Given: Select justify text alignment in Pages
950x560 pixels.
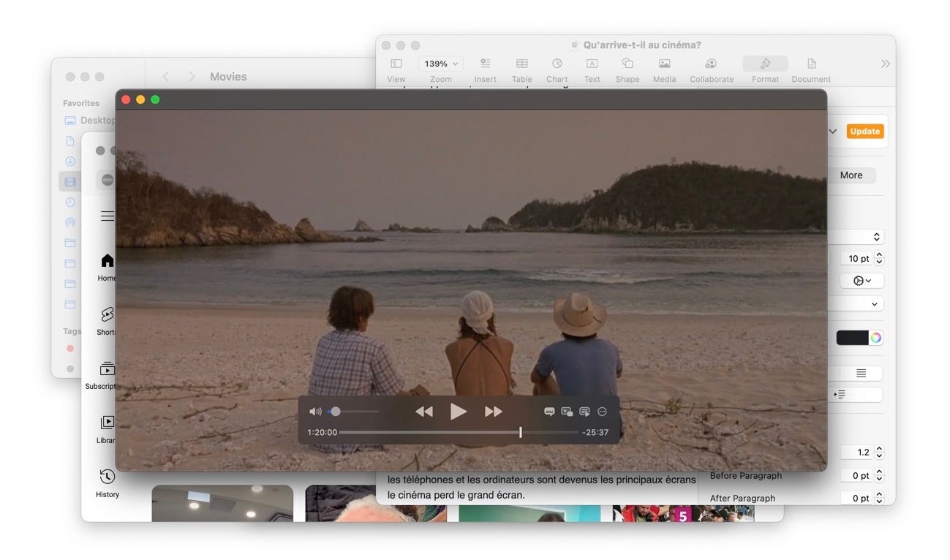Looking at the screenshot, I should [862, 373].
